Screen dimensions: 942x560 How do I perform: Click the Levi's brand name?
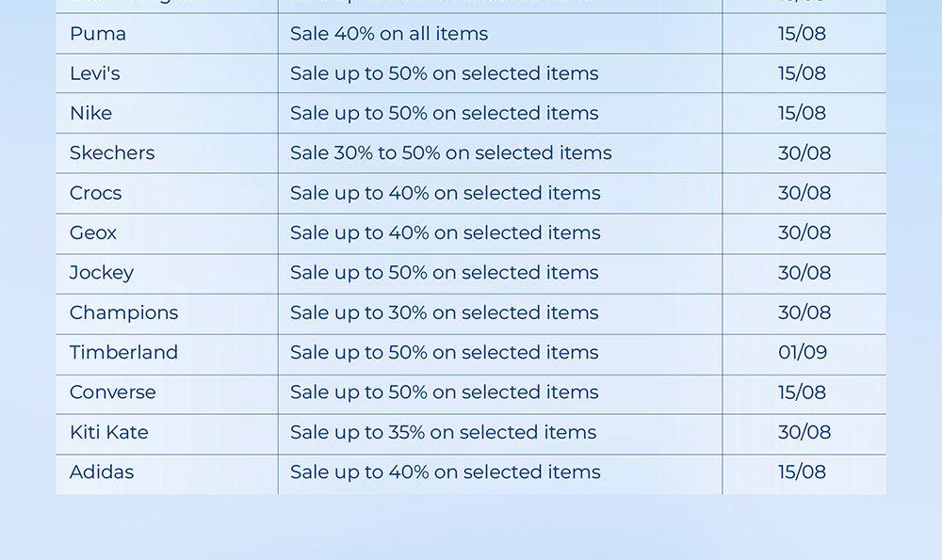(x=95, y=73)
